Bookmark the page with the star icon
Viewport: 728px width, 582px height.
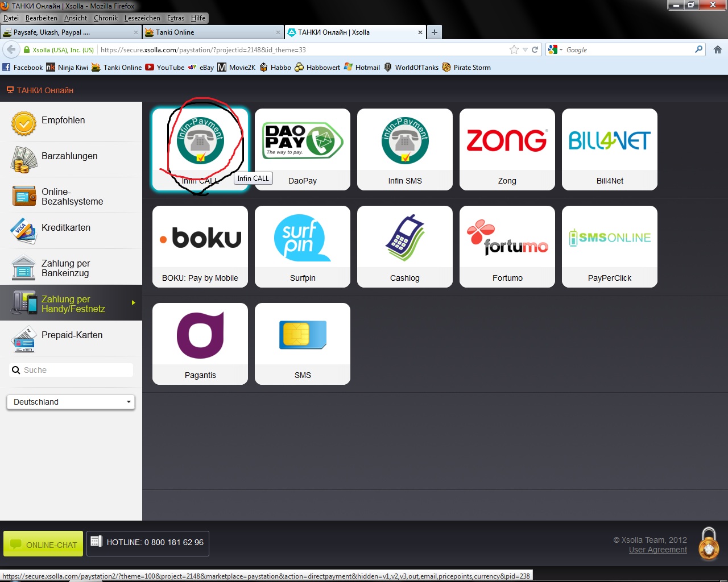[x=514, y=50]
